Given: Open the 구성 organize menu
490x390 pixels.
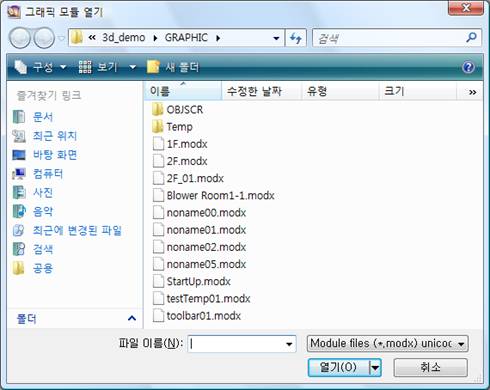Looking at the screenshot, I should pyautogui.click(x=40, y=67).
